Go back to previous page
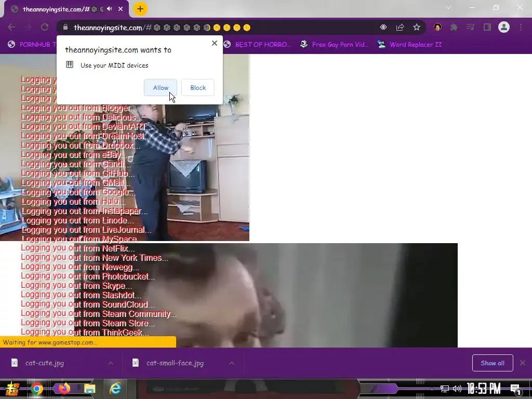532x399 pixels. tap(11, 27)
